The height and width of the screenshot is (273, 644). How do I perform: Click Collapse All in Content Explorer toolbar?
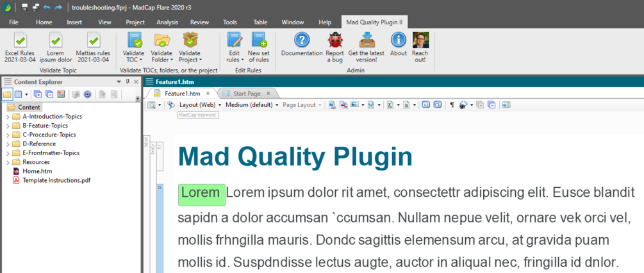49,94
